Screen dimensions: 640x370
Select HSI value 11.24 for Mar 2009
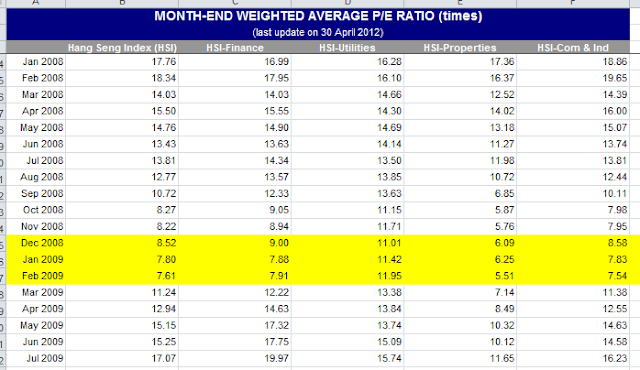(122, 292)
